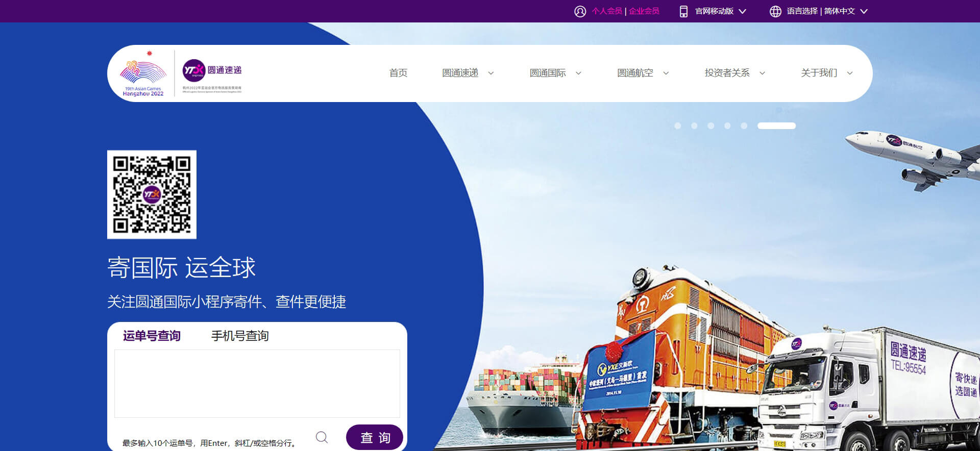Screen dimensions: 980x451
Task: Click the globe language icon
Action: click(x=775, y=11)
